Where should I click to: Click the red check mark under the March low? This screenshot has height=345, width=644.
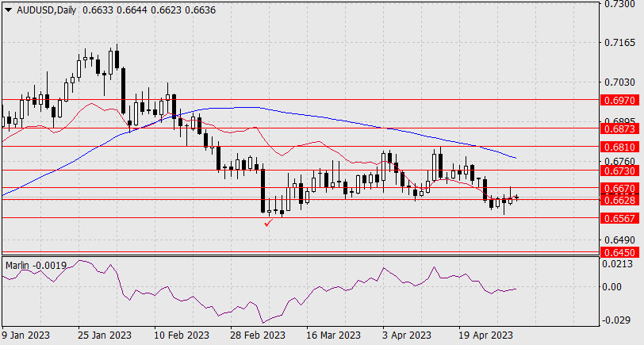point(269,223)
